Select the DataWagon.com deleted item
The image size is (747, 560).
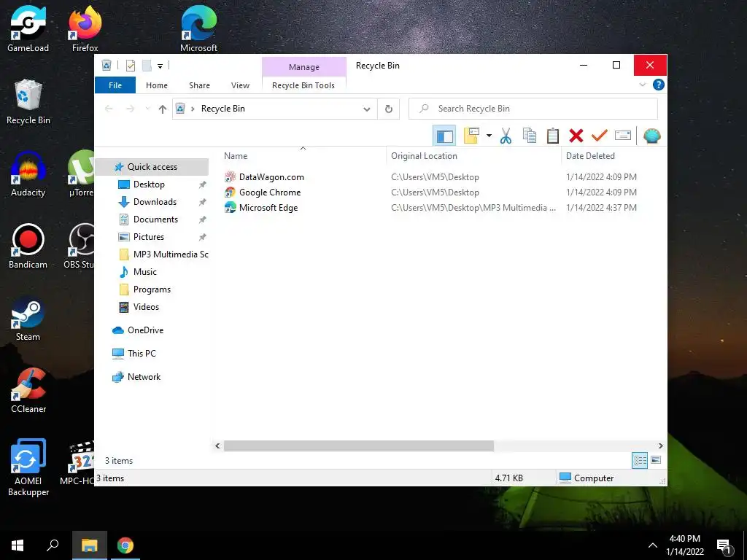click(x=271, y=177)
